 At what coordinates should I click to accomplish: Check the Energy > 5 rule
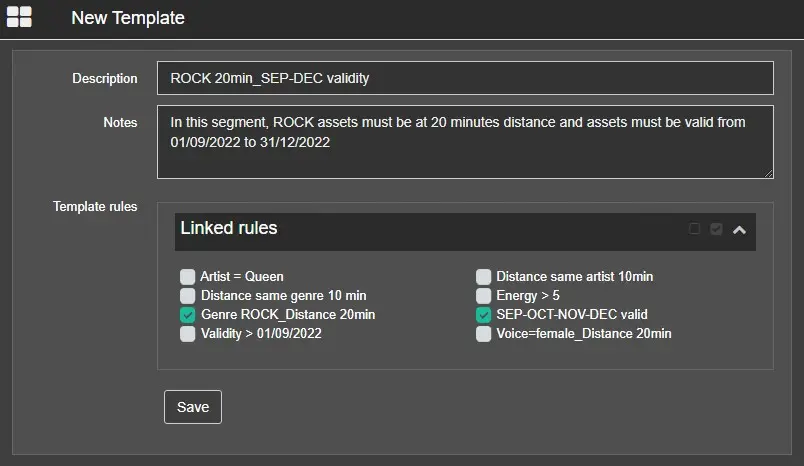pyautogui.click(x=484, y=296)
